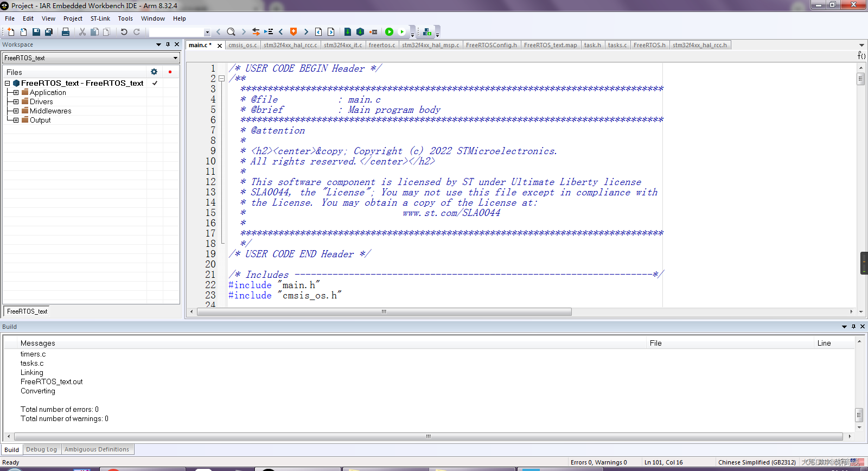Collapse comment block fold marker at line 2
Image resolution: width=868 pixels, height=471 pixels.
(x=221, y=79)
